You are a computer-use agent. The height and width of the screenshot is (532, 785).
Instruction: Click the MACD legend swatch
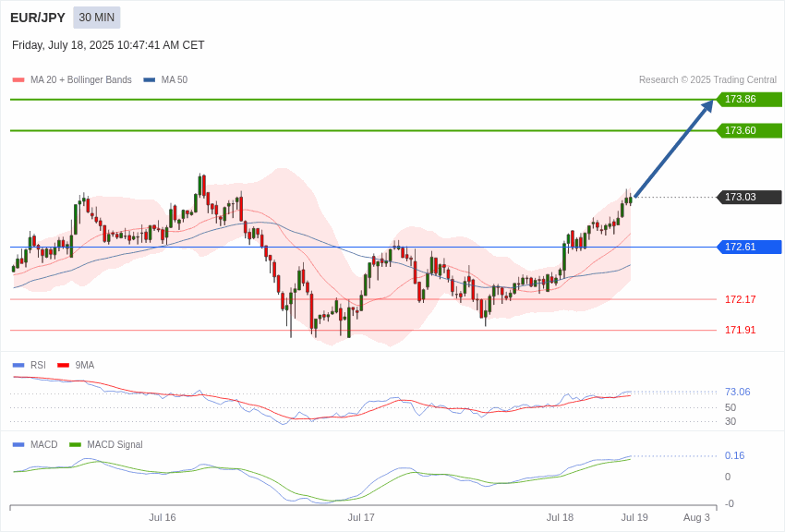coord(18,444)
